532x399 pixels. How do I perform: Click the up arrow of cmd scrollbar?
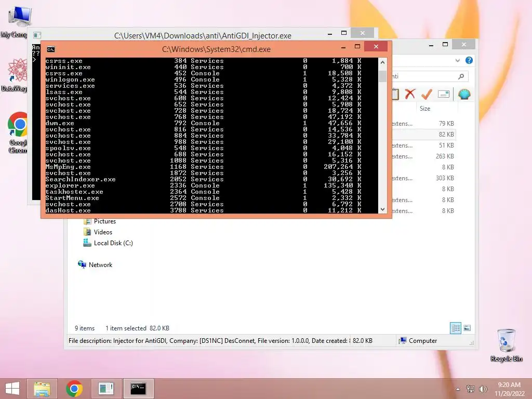pyautogui.click(x=383, y=62)
